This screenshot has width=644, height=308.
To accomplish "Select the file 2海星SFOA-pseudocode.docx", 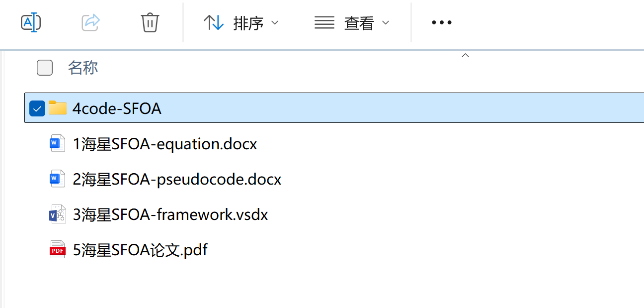I will click(177, 179).
